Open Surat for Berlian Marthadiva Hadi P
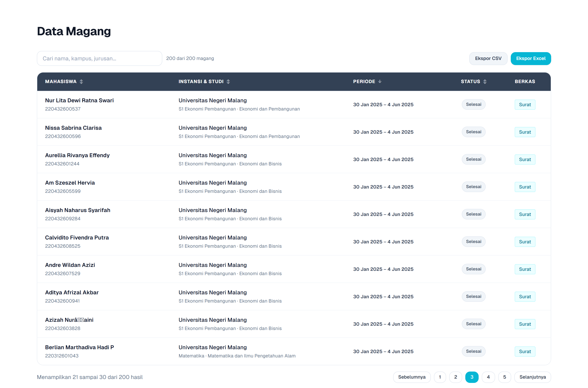 point(525,352)
